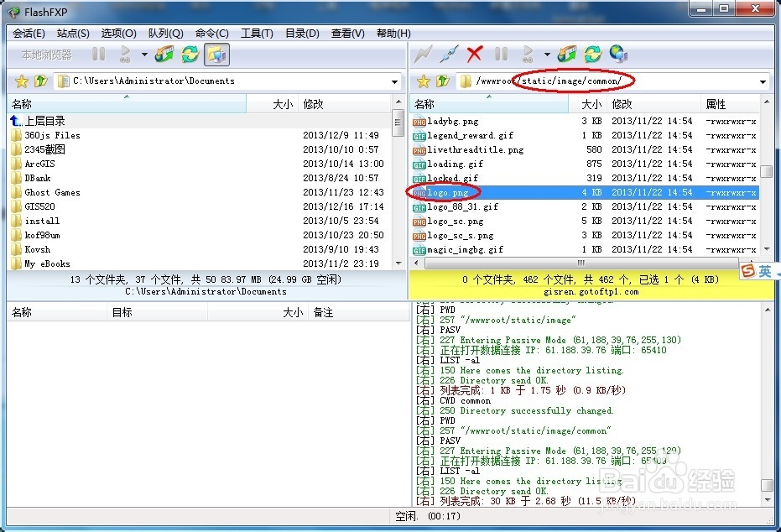781x532 pixels.
Task: Click the local pane pause icon
Action: (x=99, y=54)
